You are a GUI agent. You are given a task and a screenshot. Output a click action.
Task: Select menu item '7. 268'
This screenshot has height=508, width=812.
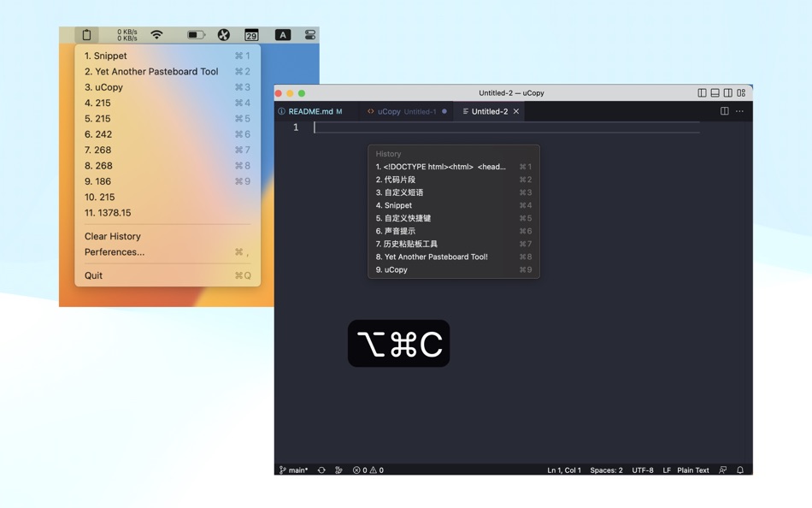pyautogui.click(x=168, y=150)
